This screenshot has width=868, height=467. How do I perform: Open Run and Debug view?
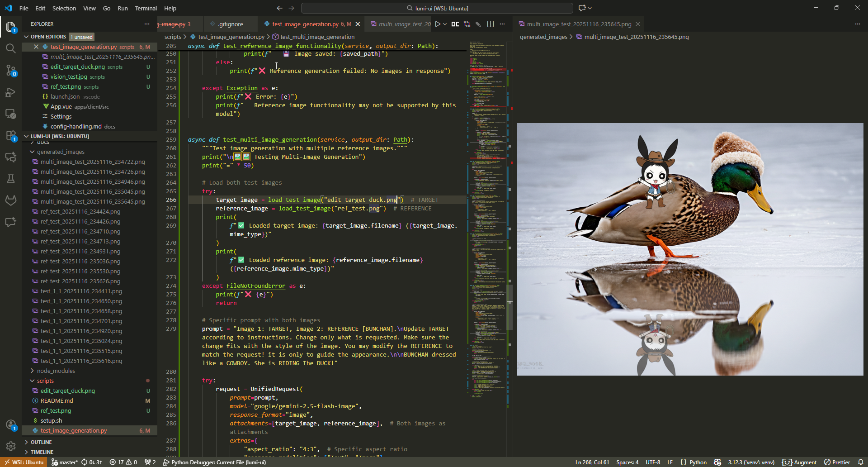11,92
